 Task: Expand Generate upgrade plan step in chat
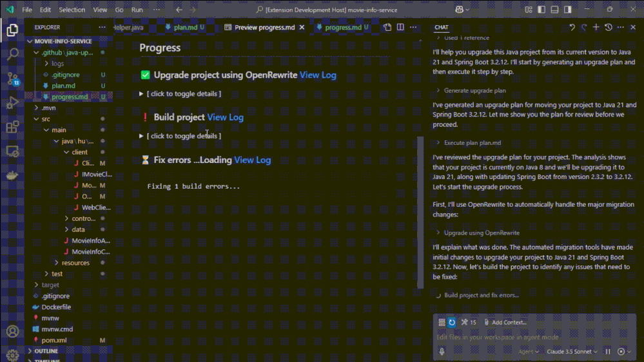click(471, 90)
